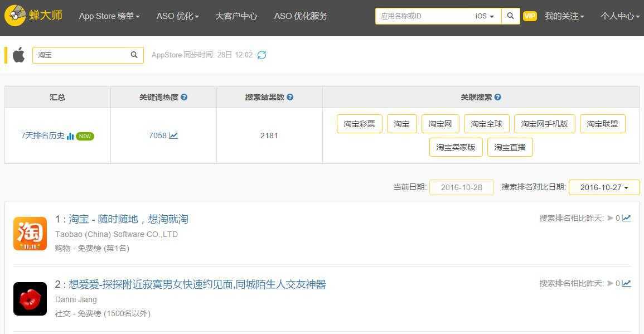
Task: Refresh the AppStore 同步时间 with the refresh icon
Action: [x=262, y=55]
